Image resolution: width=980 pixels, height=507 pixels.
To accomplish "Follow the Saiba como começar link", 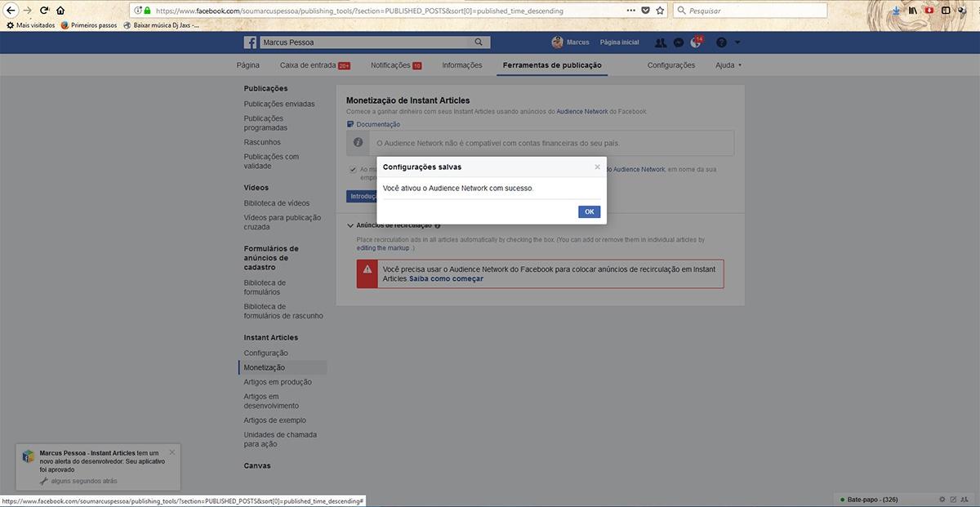I will [446, 278].
